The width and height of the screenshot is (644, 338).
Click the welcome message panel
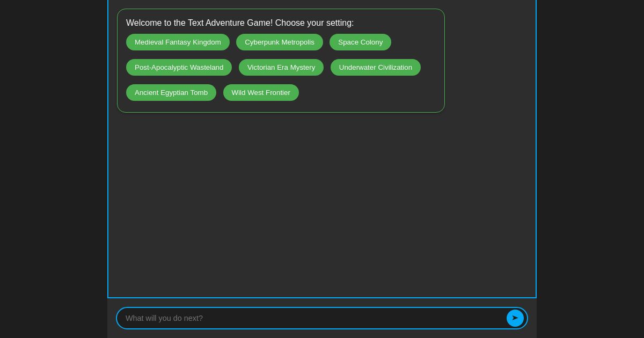[x=281, y=61]
